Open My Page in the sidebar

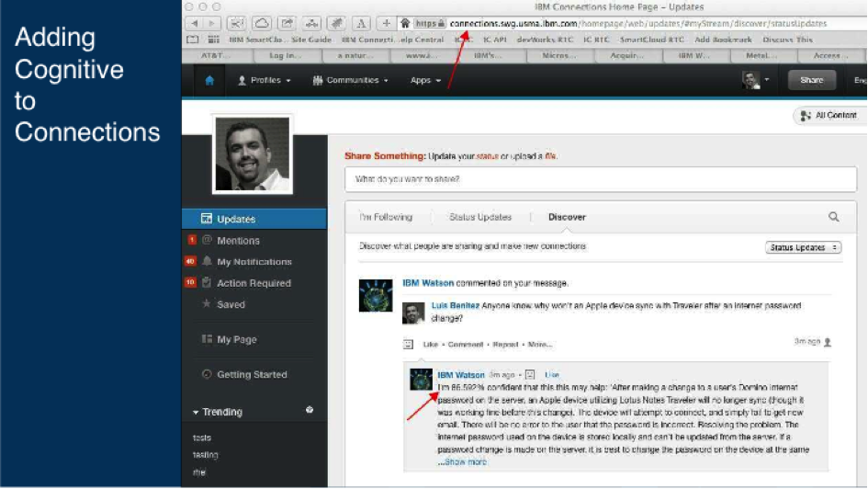coord(236,339)
